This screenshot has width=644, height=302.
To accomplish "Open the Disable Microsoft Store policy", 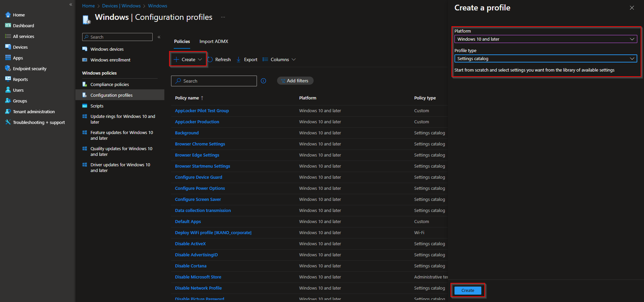I will pyautogui.click(x=198, y=277).
